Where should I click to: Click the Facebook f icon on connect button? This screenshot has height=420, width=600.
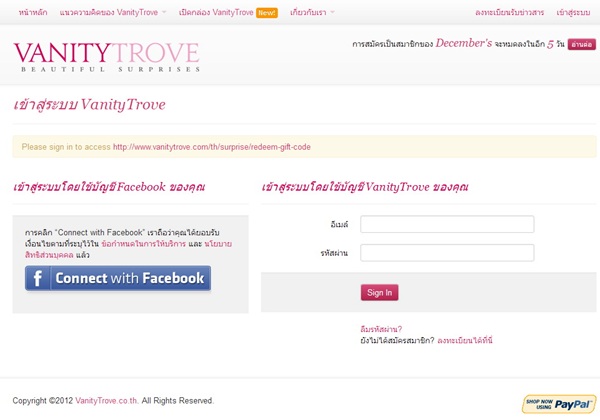[38, 278]
